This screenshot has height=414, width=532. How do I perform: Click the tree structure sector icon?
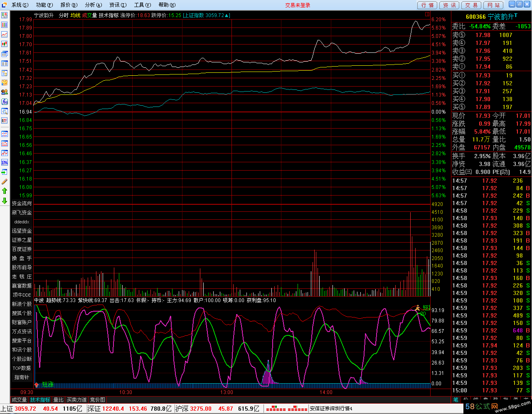coord(5,73)
